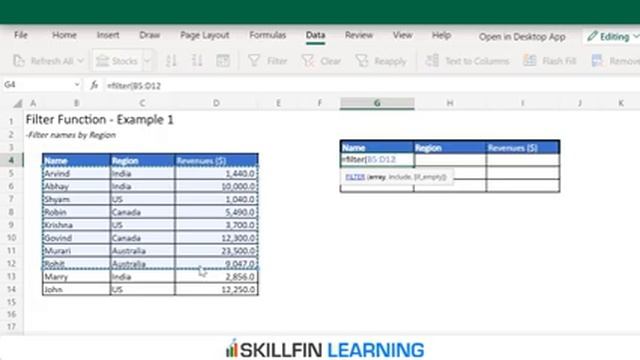Image resolution: width=640 pixels, height=360 pixels.
Task: Click the cell containing Abhay
Action: pos(76,187)
